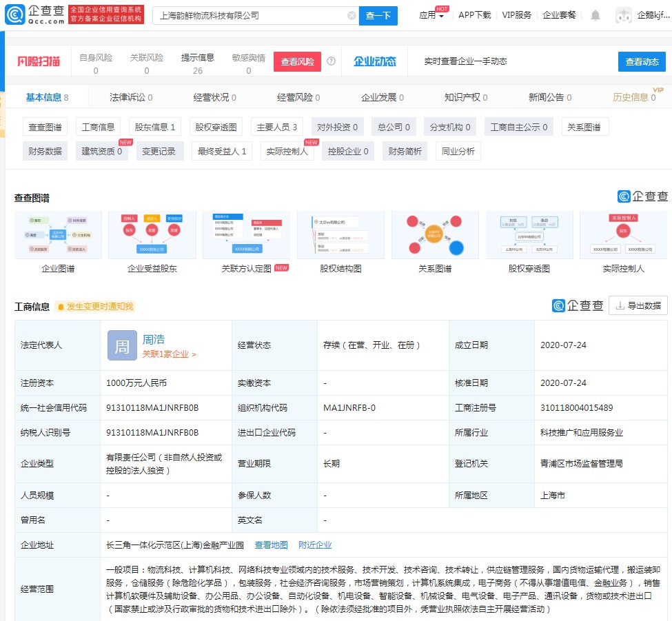Screen dimensions: 672x621
Task: Open 股权穿透图 sub-navigation button
Action: click(216, 127)
